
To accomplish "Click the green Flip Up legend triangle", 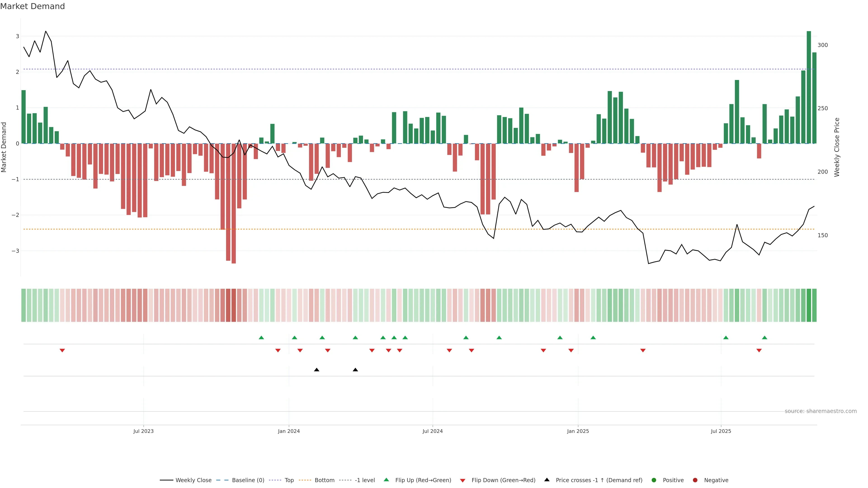I will (387, 480).
